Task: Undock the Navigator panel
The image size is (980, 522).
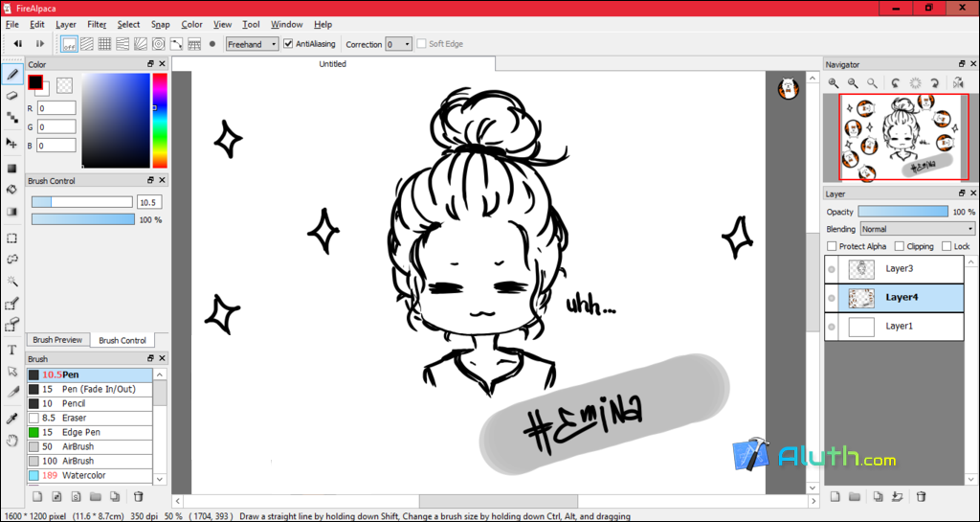Action: tap(962, 64)
